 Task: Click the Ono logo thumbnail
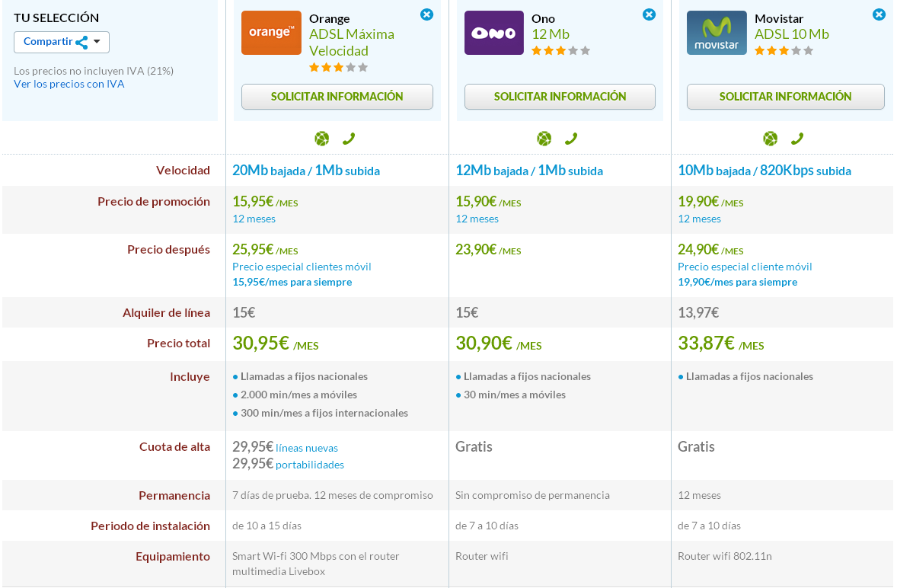(x=493, y=33)
